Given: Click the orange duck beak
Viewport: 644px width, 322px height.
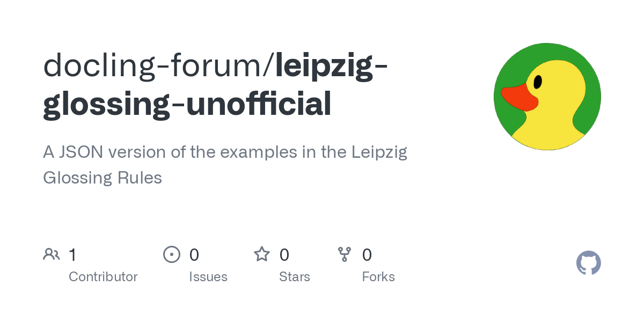Looking at the screenshot, I should tap(519, 97).
